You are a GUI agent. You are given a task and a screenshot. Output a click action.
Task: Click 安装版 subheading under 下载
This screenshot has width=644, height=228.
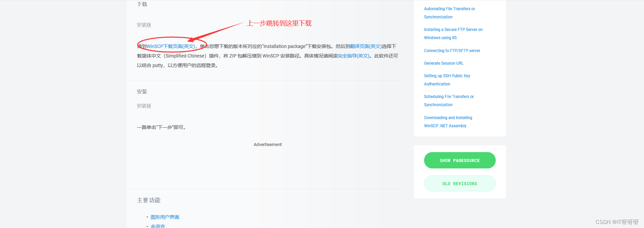[144, 25]
